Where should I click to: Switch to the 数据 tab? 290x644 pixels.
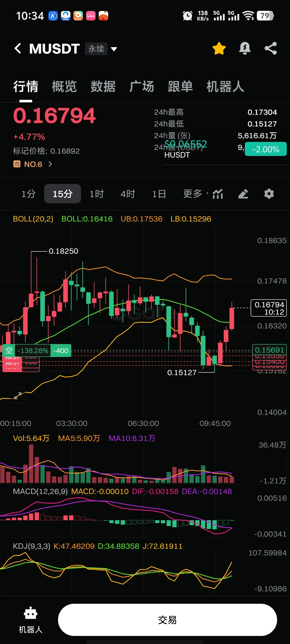[103, 86]
